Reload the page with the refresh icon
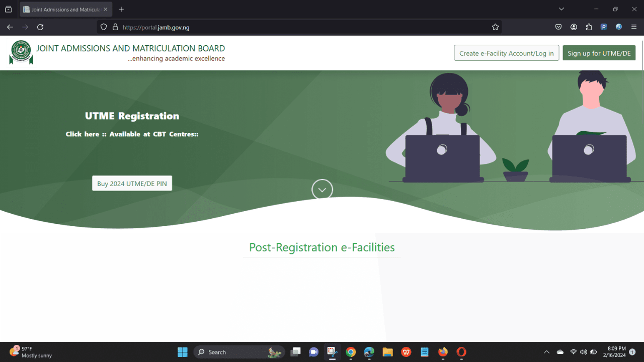Viewport: 644px width, 362px height. click(40, 27)
